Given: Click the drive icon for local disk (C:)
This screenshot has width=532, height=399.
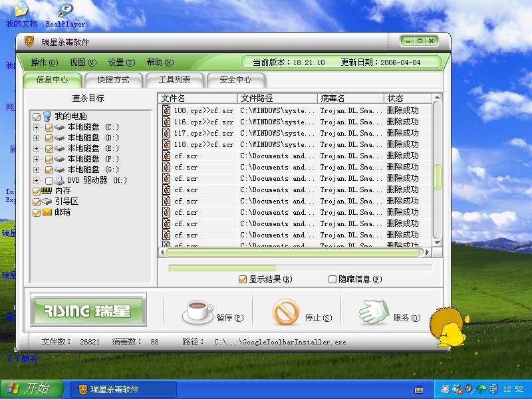Looking at the screenshot, I should (x=59, y=127).
